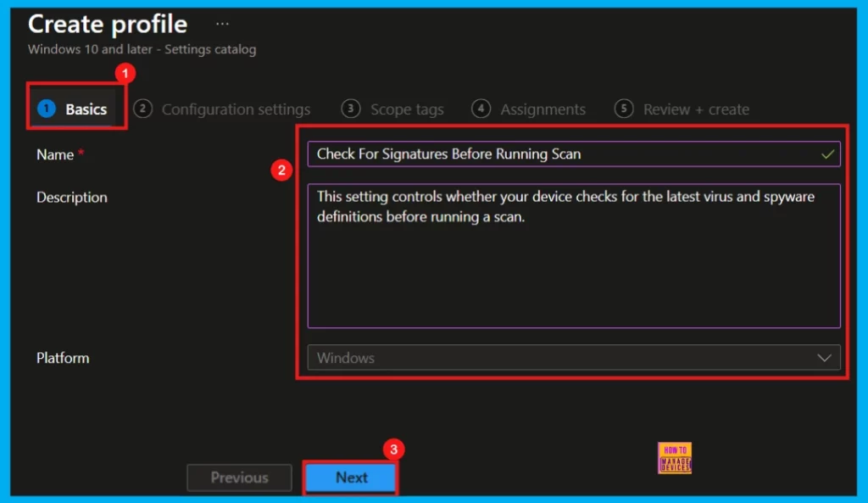Image resolution: width=868 pixels, height=503 pixels.
Task: Click the Next button
Action: pos(351,478)
